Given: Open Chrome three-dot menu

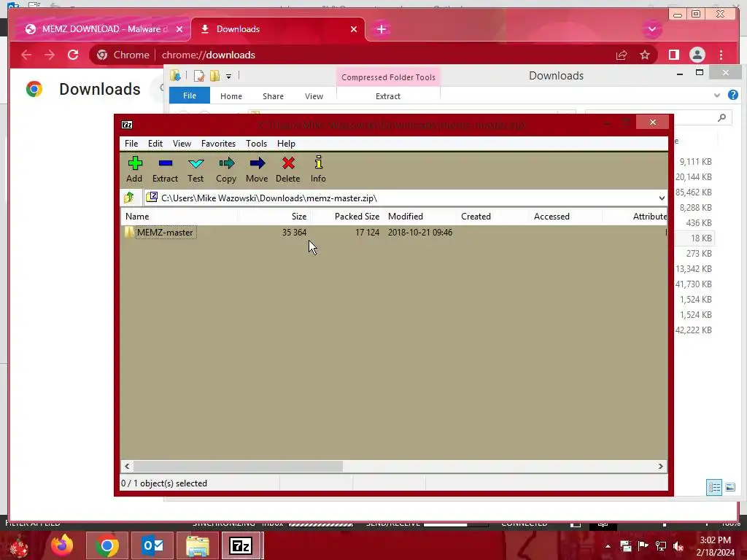Looking at the screenshot, I should pyautogui.click(x=721, y=55).
